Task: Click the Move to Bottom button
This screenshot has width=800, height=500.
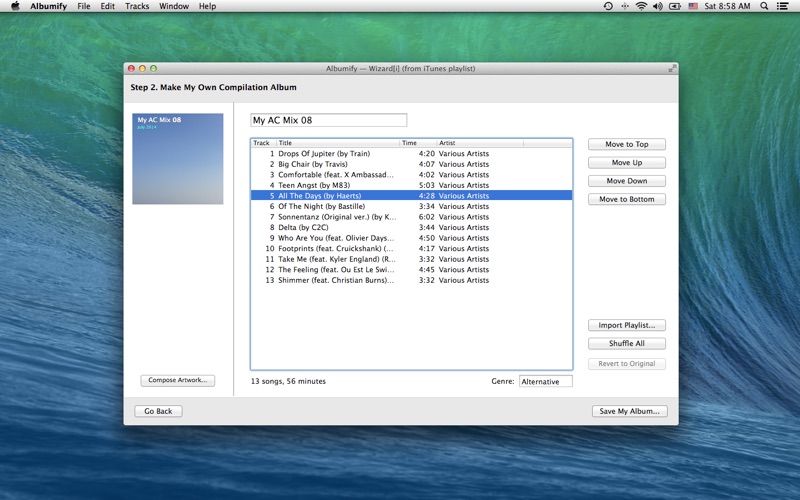Action: [627, 199]
